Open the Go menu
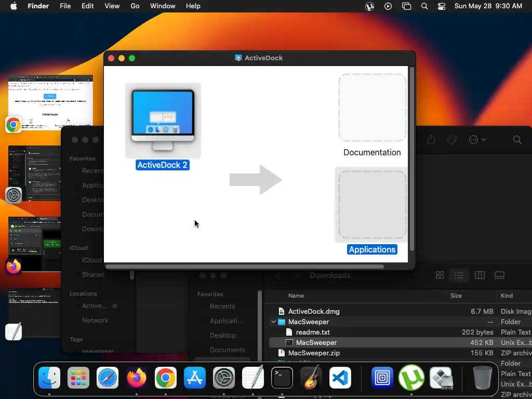Viewport: 532px width, 399px height. [x=135, y=6]
